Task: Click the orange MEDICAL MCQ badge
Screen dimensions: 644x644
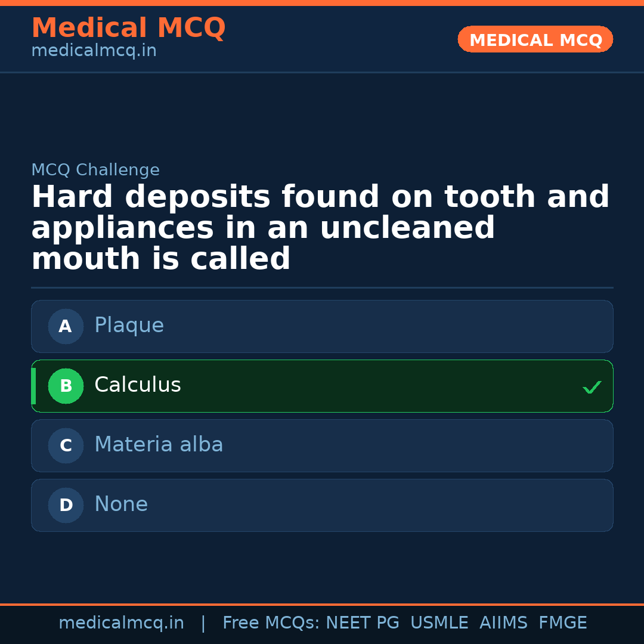Action: click(x=535, y=39)
